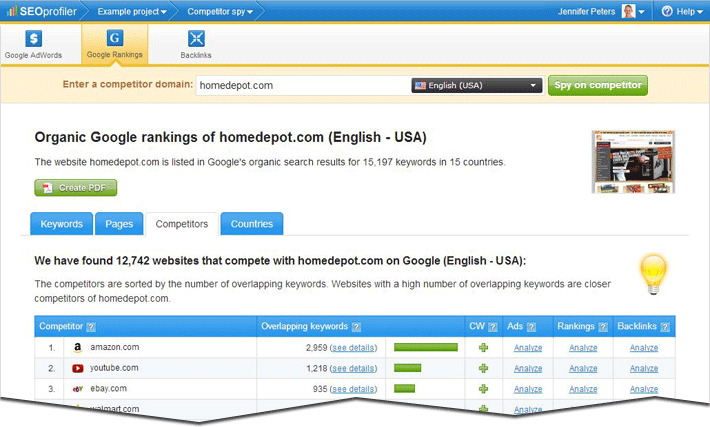This screenshot has width=710, height=427.
Task: Click the Create PDF button
Action: click(x=76, y=187)
